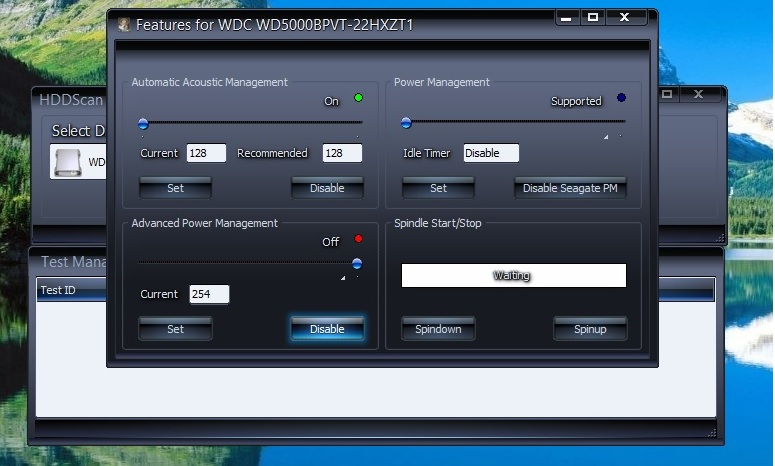Image resolution: width=775 pixels, height=466 pixels.
Task: Maximize the Features window
Action: pyautogui.click(x=593, y=18)
